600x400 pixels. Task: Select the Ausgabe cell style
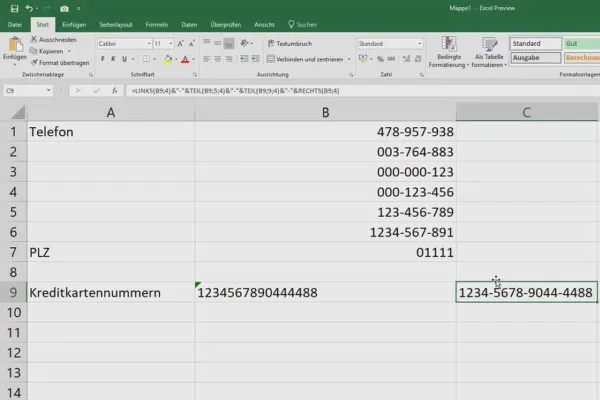pos(535,58)
